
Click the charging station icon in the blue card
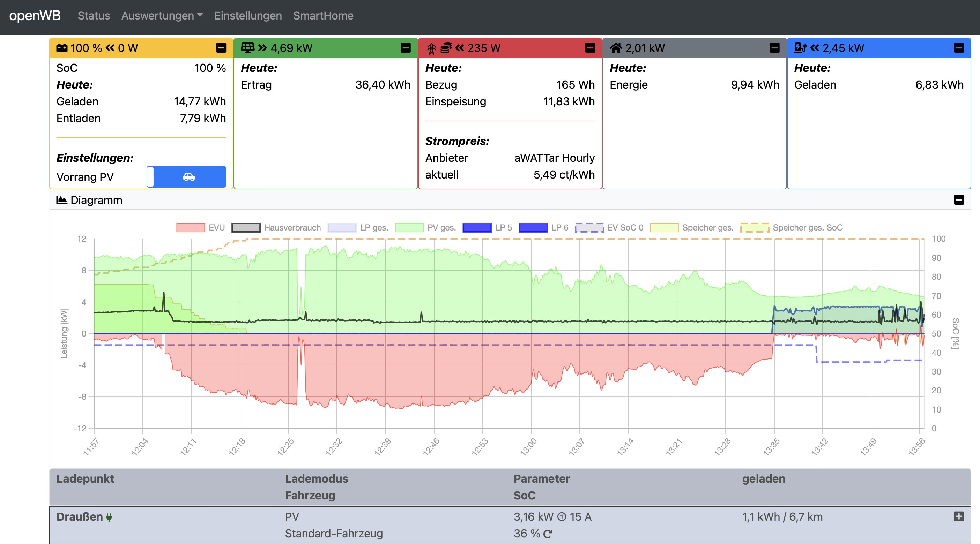[x=800, y=48]
